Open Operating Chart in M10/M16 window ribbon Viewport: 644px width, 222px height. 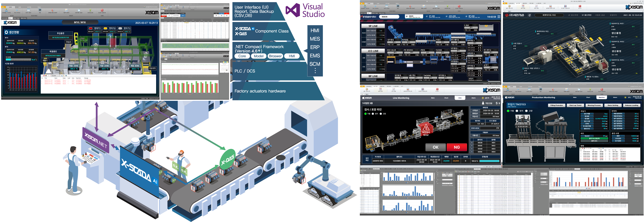pos(53,11)
